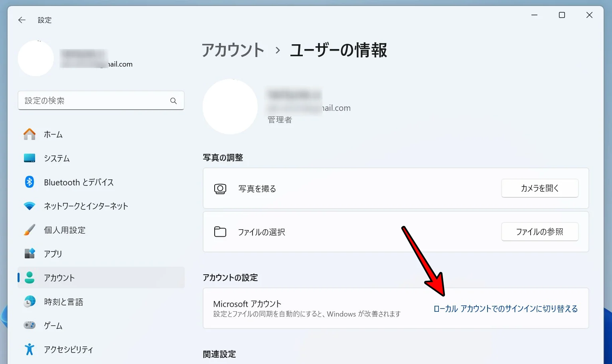The height and width of the screenshot is (364, 612).
Task: Open ゲーム settings from sidebar
Action: (x=52, y=325)
